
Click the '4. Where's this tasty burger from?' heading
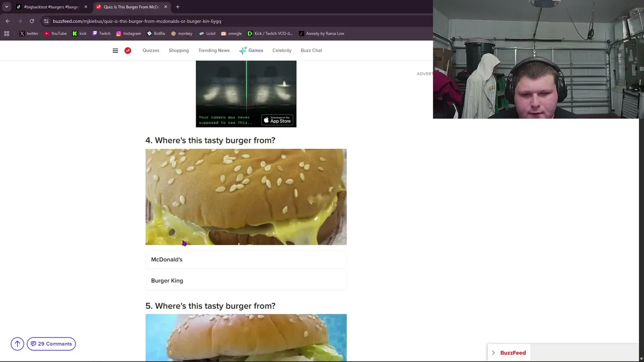210,140
